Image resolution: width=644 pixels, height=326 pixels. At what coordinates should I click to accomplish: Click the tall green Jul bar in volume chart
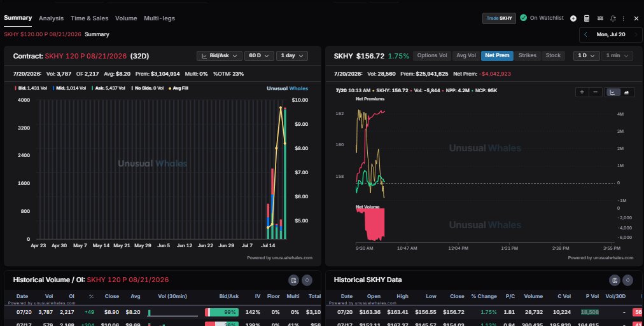pos(285,173)
